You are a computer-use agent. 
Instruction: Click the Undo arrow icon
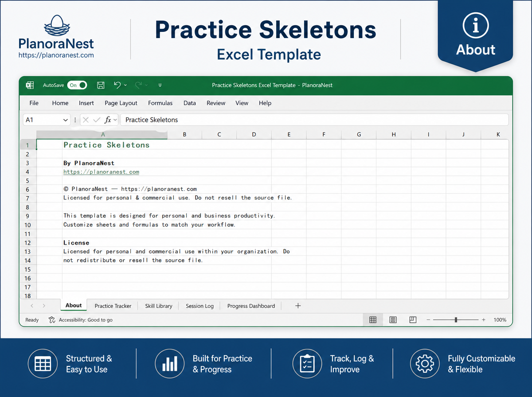point(117,85)
